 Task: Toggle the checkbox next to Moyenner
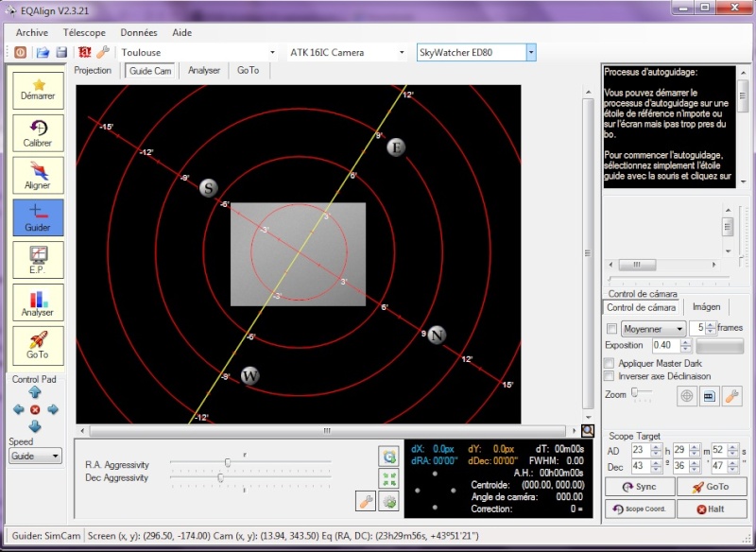pyautogui.click(x=611, y=329)
